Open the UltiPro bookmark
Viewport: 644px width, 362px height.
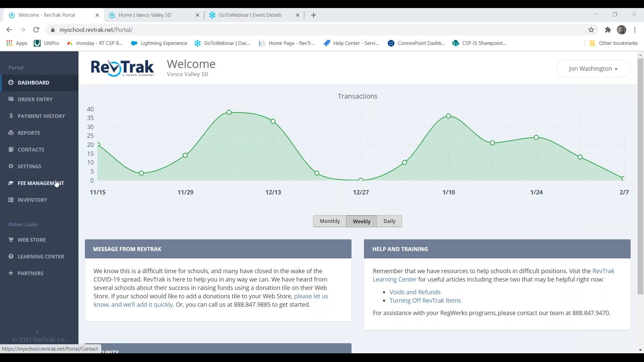[x=51, y=43]
